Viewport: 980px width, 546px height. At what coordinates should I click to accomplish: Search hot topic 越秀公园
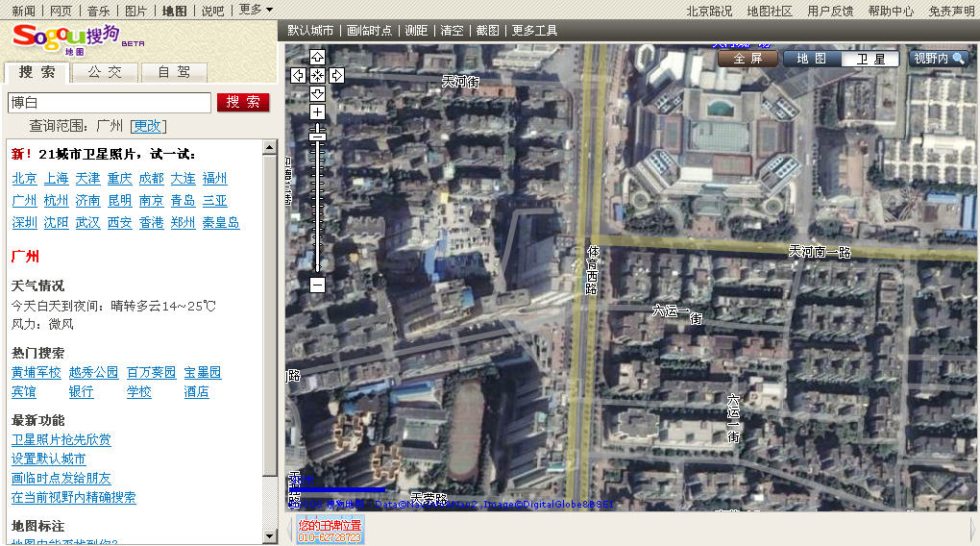tap(94, 372)
